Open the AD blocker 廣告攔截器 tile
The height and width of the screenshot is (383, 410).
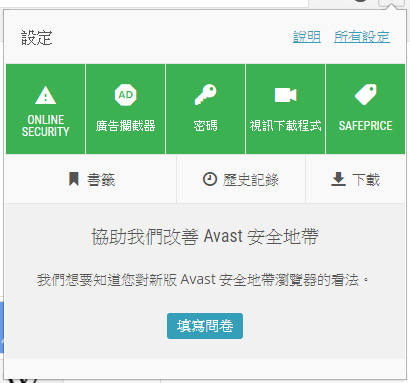pos(125,109)
